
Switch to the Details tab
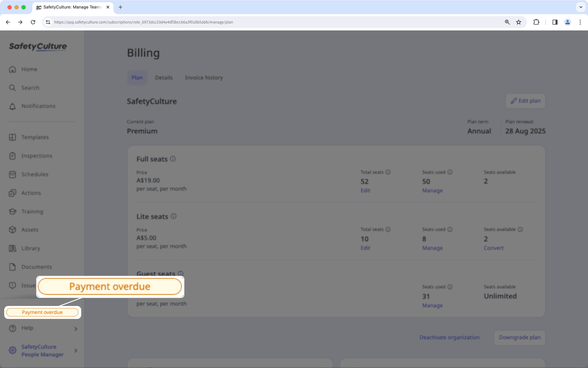pyautogui.click(x=163, y=77)
